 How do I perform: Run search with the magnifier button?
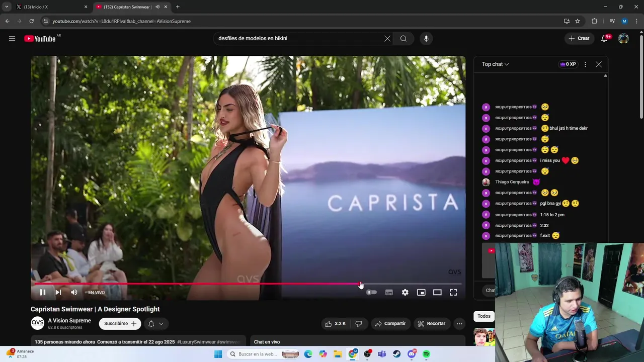pyautogui.click(x=404, y=38)
